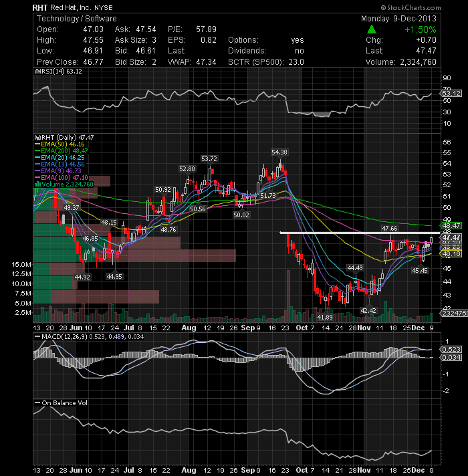
Task: Click the green EMA(200) legend line marker
Action: (x=37, y=151)
